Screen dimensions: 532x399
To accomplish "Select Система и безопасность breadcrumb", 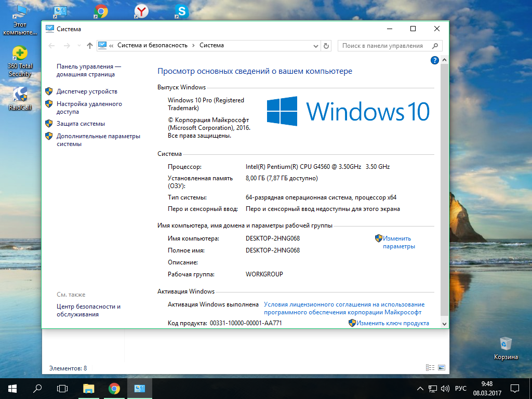I will click(152, 45).
